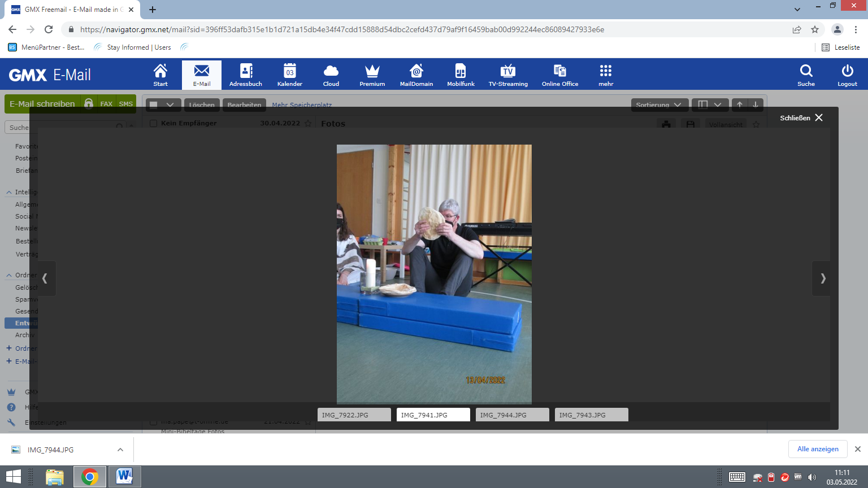Viewport: 868px width, 488px height.
Task: Open the MenüPartner bookmark
Action: tap(46, 47)
